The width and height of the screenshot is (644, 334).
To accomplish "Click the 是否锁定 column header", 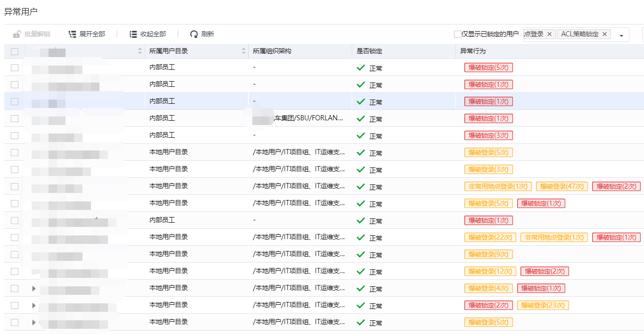I will pos(369,51).
